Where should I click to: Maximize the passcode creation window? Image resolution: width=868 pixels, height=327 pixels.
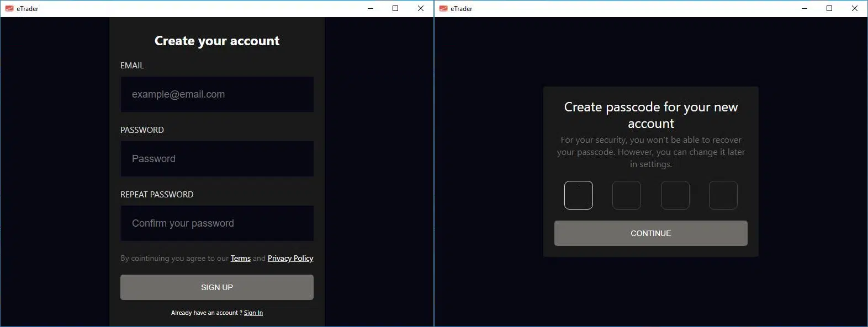coord(829,8)
